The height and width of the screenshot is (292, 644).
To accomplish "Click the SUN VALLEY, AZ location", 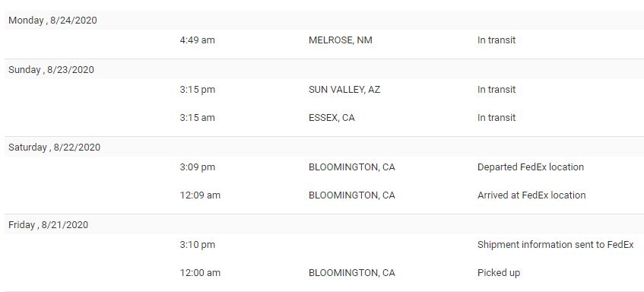I will pos(344,90).
